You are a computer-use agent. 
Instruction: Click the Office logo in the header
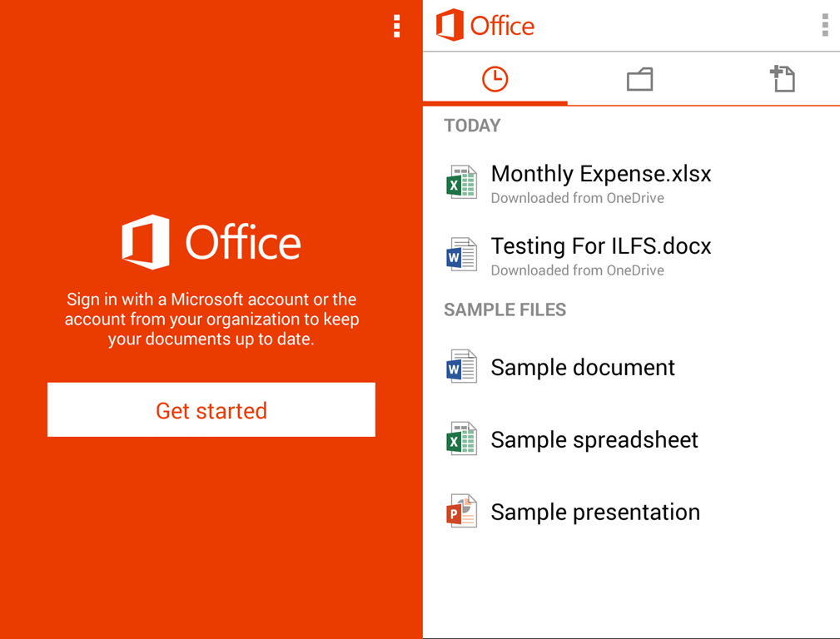pyautogui.click(x=485, y=26)
